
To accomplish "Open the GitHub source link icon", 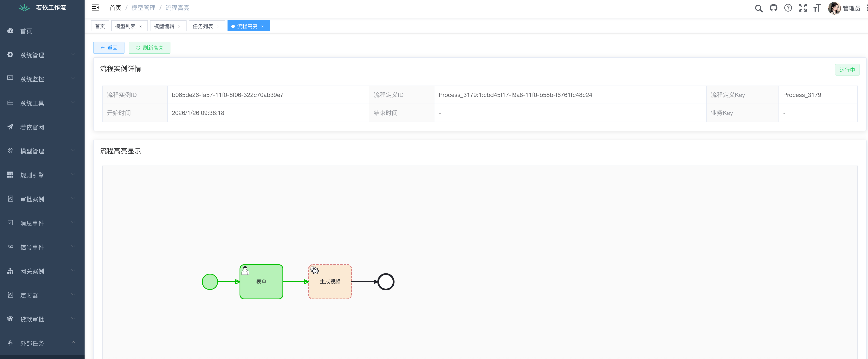I will (x=773, y=8).
